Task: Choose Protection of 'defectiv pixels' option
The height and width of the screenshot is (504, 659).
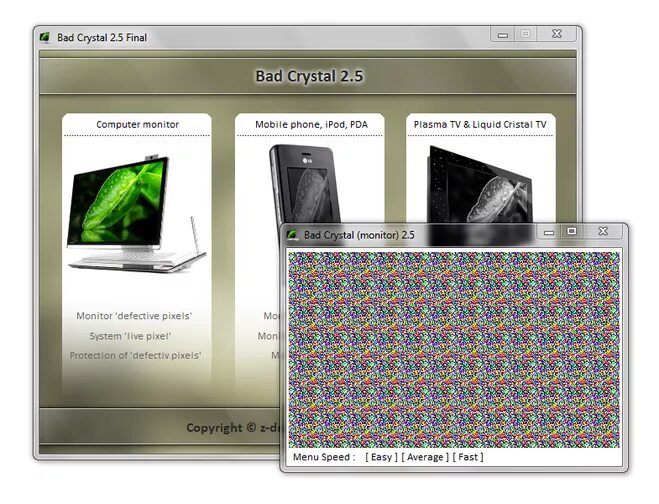Action: point(135,355)
